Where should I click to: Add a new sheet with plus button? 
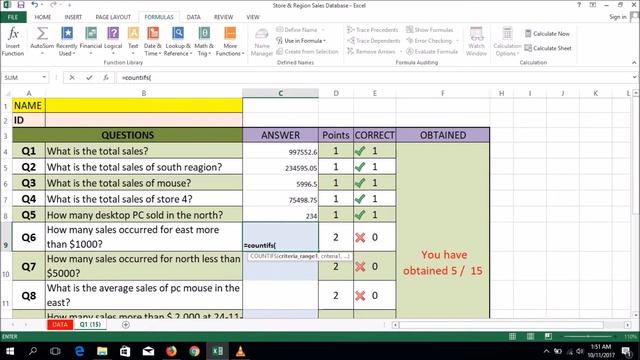point(126,325)
